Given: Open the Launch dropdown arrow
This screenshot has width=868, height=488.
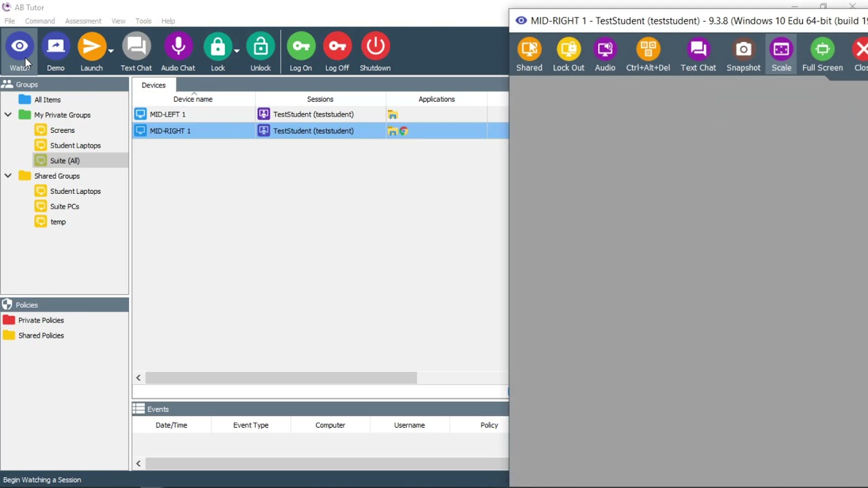Looking at the screenshot, I should pos(111,50).
